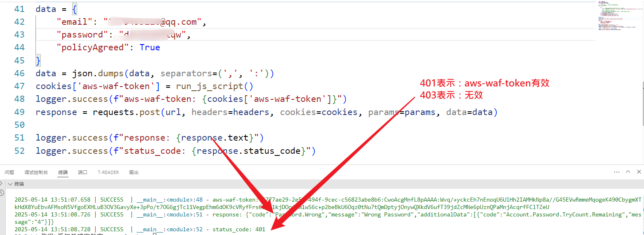
Task: Click terminal log line "__main__:<module>:51"
Action: (x=170, y=214)
